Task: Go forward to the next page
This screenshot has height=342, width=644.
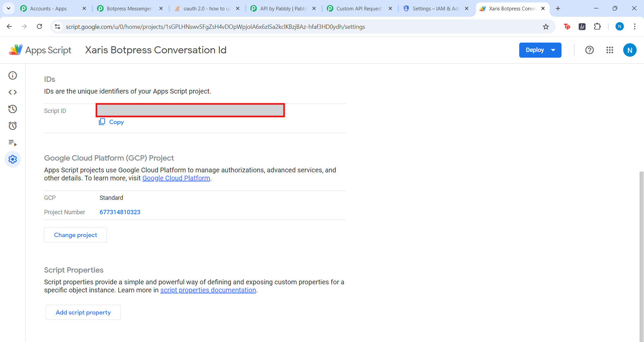Action: click(24, 26)
